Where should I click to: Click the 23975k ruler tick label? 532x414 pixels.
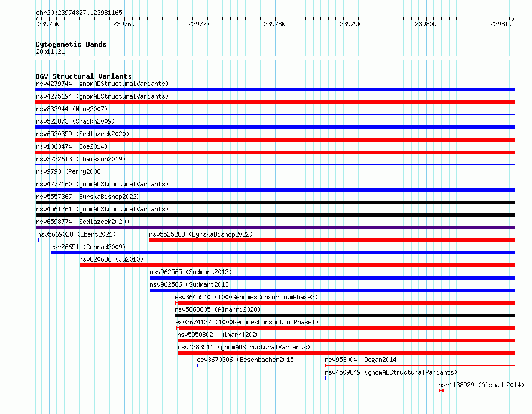pyautogui.click(x=48, y=24)
